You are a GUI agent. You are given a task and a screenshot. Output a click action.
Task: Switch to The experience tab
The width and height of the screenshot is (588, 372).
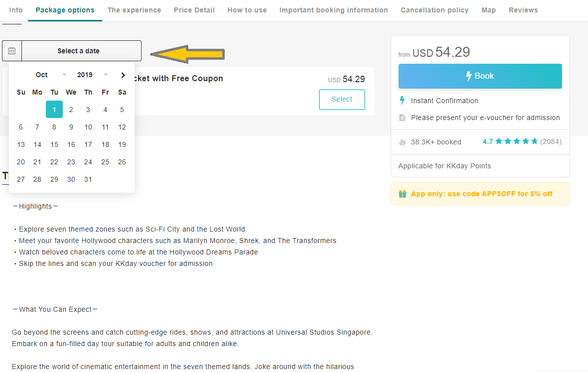[134, 10]
